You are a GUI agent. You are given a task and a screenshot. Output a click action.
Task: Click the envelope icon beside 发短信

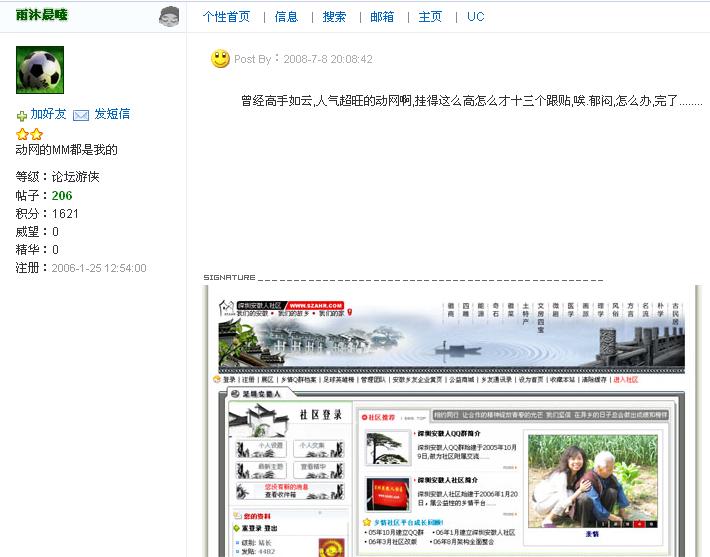tap(81, 115)
